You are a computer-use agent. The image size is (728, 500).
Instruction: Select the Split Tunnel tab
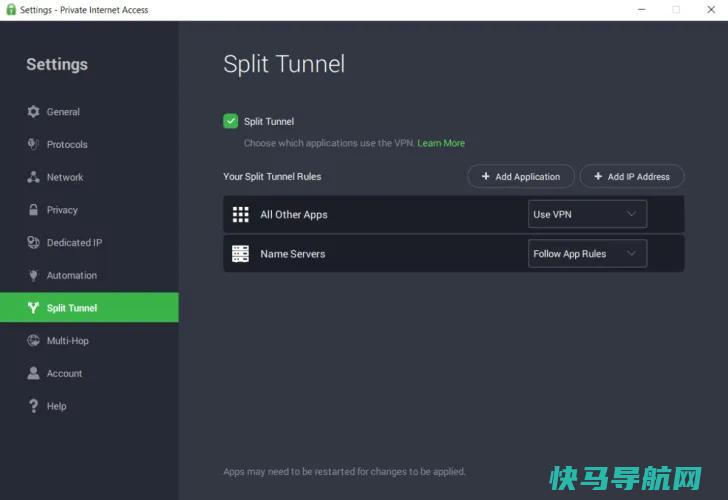pyautogui.click(x=89, y=307)
